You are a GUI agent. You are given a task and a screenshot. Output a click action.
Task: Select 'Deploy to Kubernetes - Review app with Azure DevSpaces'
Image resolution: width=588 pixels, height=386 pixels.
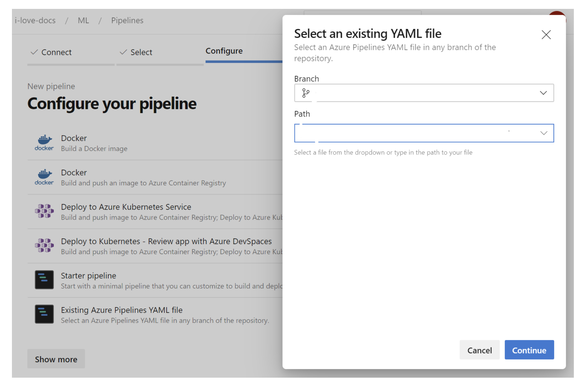click(x=166, y=241)
